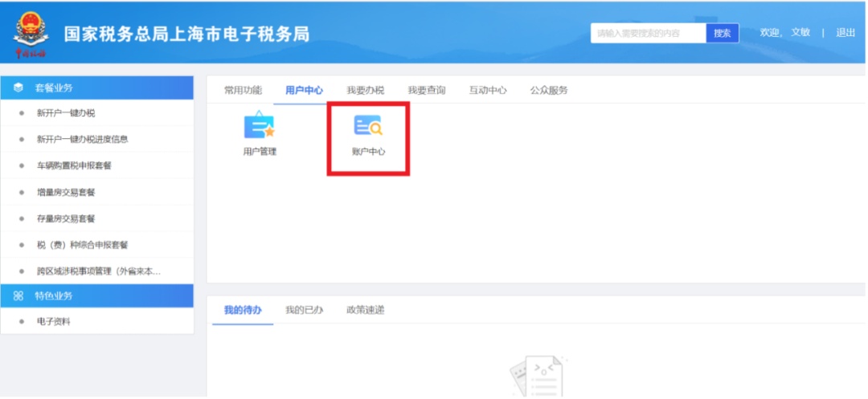Open 存量房交易套餐
Screen dimensions: 868x399
pos(66,219)
